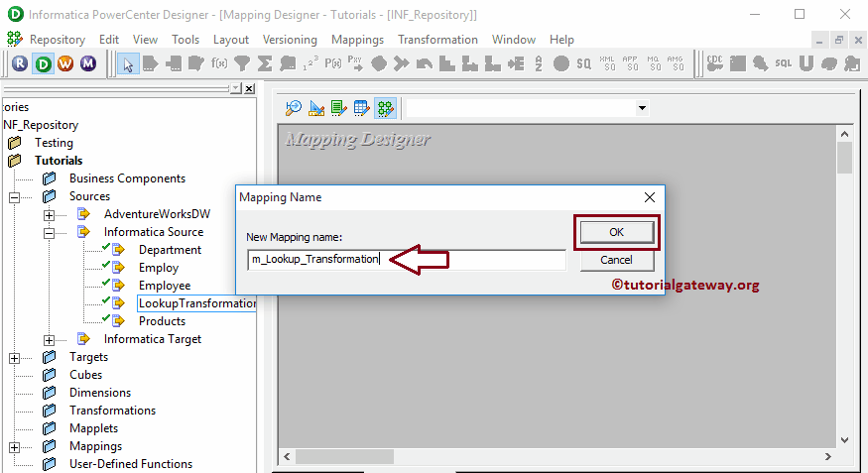Open the mapping list dropdown arrow
The image size is (868, 473).
pyautogui.click(x=642, y=108)
